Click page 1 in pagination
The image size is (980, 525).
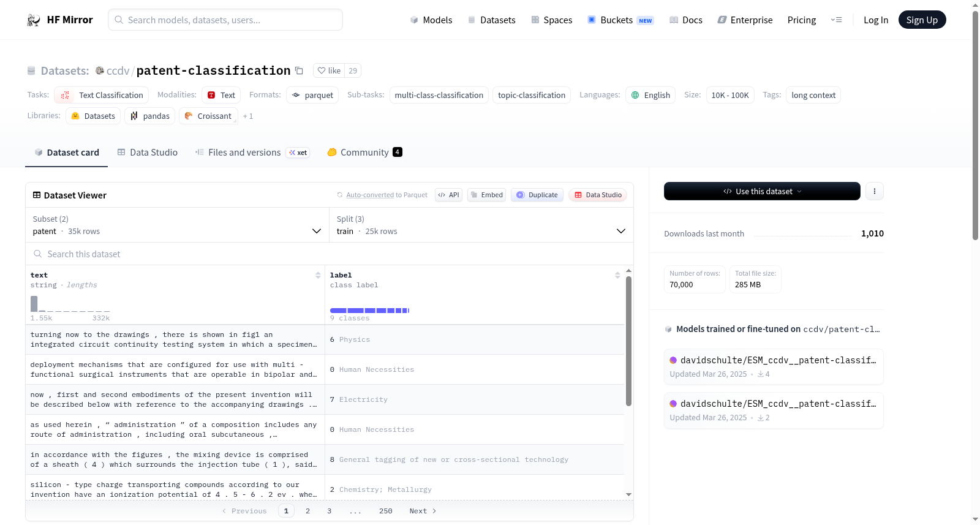286,511
